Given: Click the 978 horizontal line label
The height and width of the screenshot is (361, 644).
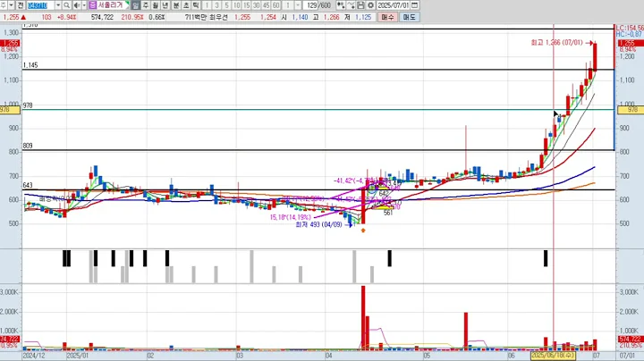Looking at the screenshot, I should coord(28,105).
